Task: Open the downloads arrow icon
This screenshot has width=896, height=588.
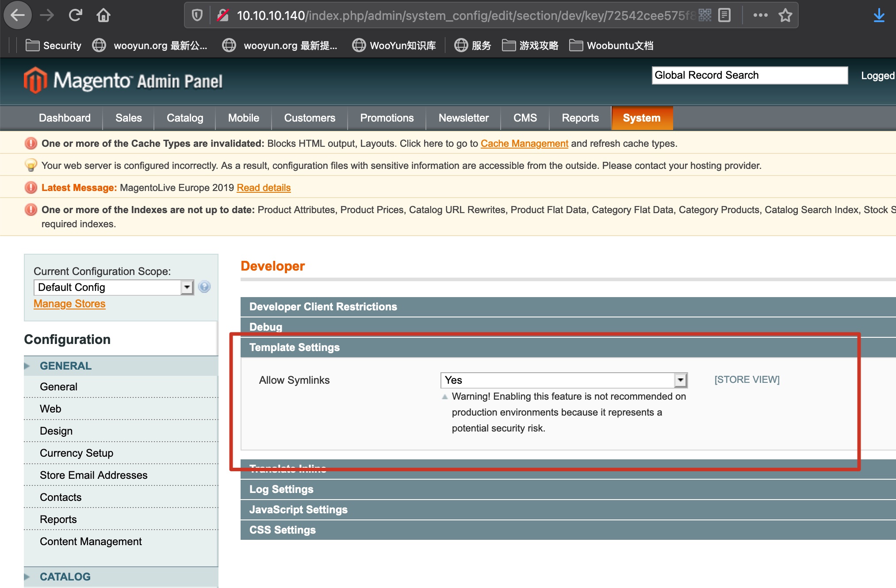Action: (x=879, y=15)
